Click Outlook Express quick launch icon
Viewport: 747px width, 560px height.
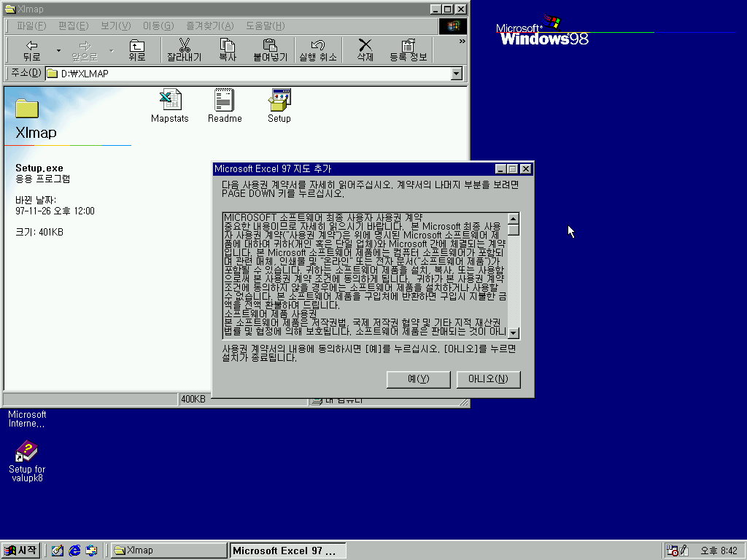tap(91, 551)
